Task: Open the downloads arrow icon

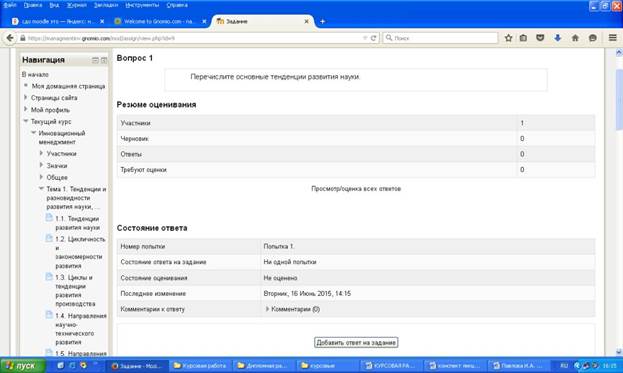Action: point(557,38)
